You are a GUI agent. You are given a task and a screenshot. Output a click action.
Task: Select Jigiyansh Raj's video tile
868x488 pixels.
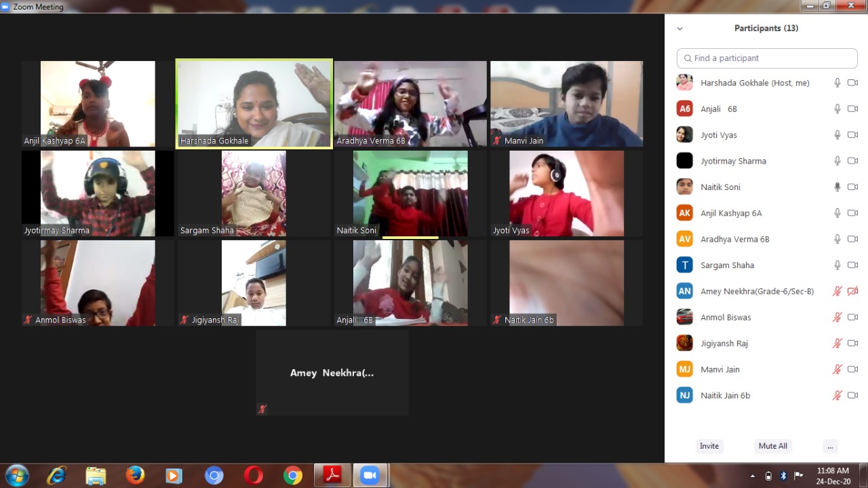[x=254, y=283]
